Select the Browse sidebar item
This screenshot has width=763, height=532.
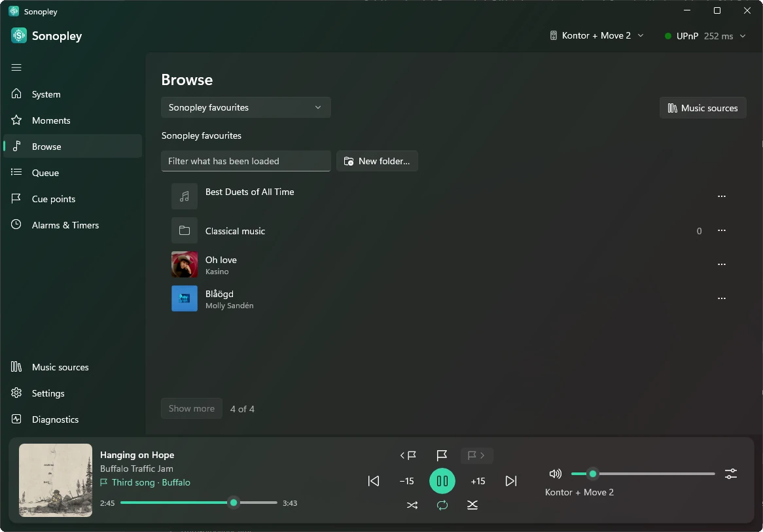[73, 147]
